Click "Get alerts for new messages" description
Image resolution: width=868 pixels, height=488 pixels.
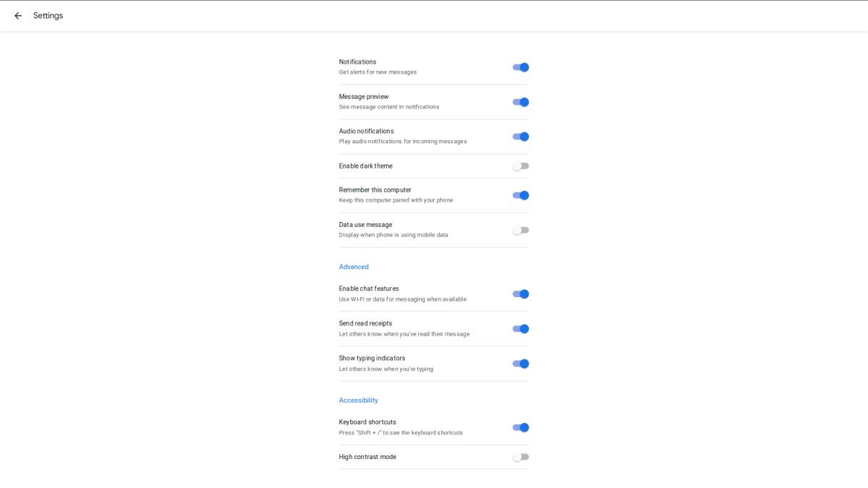tap(378, 72)
